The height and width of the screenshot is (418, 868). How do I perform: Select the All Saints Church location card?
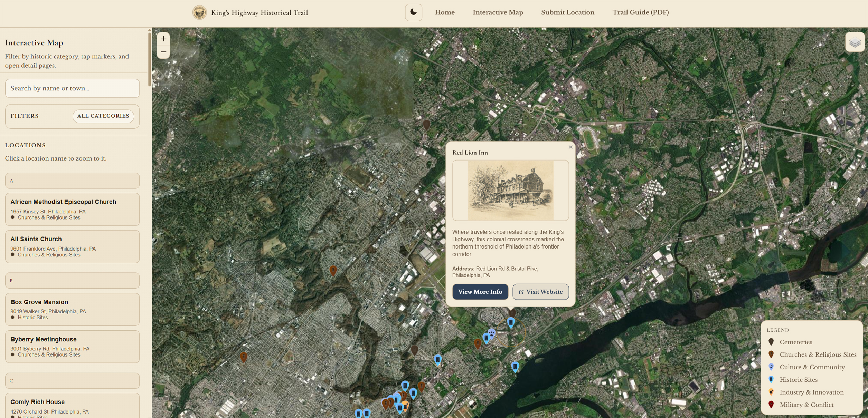(x=72, y=246)
